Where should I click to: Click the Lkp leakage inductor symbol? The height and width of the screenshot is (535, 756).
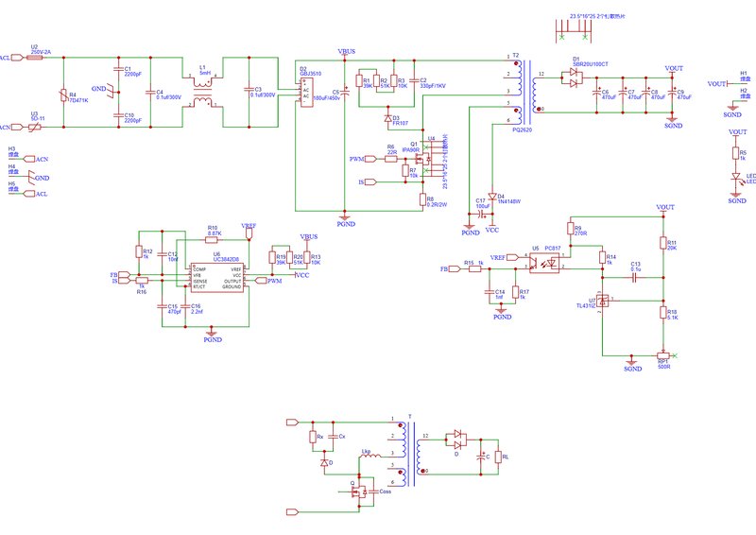coord(370,456)
